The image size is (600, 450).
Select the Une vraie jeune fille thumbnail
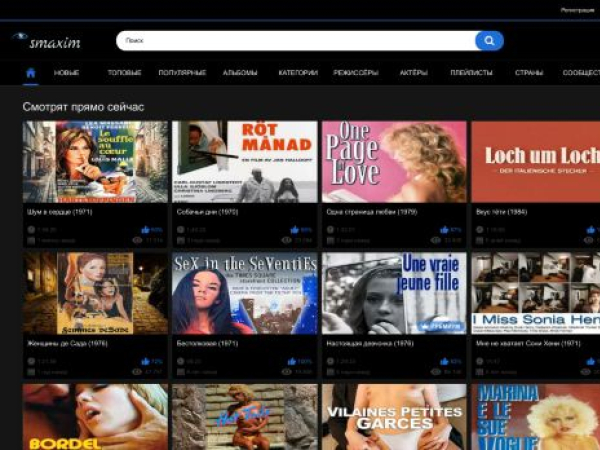(x=394, y=293)
